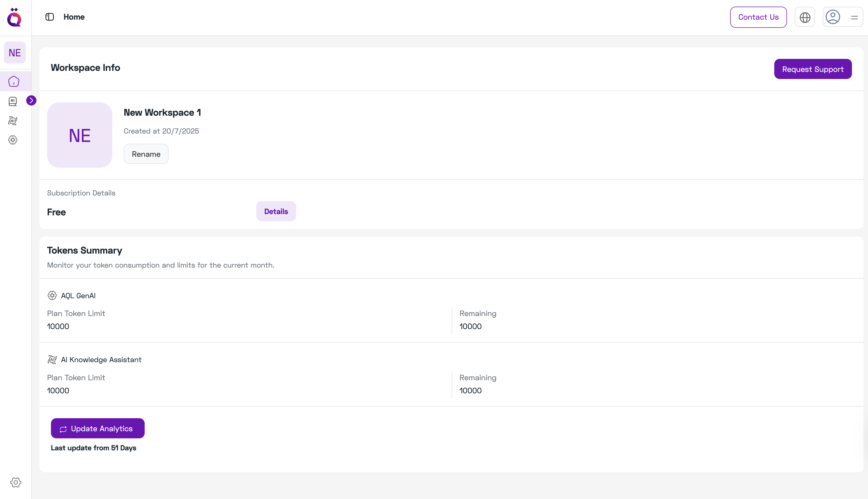This screenshot has height=499, width=868.
Task: Click Request Support
Action: pyautogui.click(x=813, y=69)
